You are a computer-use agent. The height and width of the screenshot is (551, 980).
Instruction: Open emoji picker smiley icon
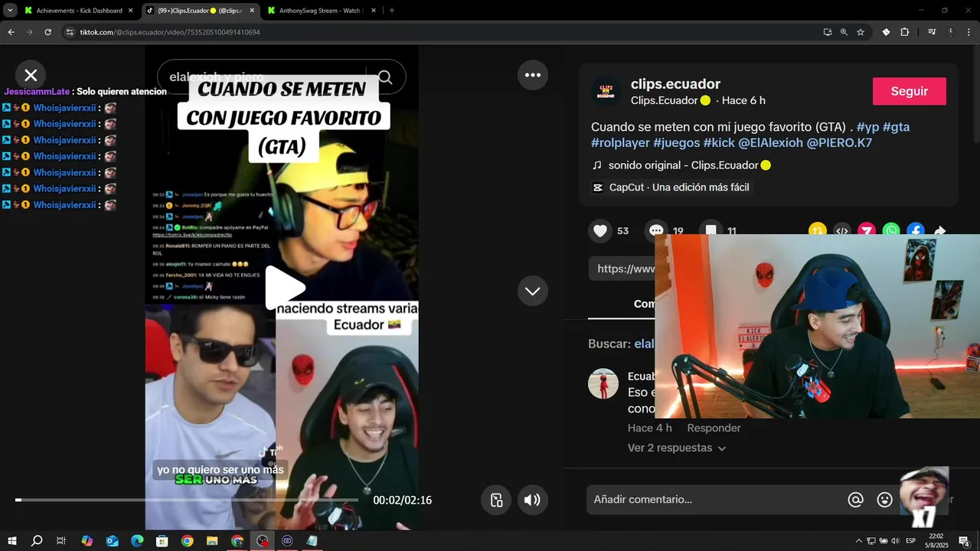point(885,500)
